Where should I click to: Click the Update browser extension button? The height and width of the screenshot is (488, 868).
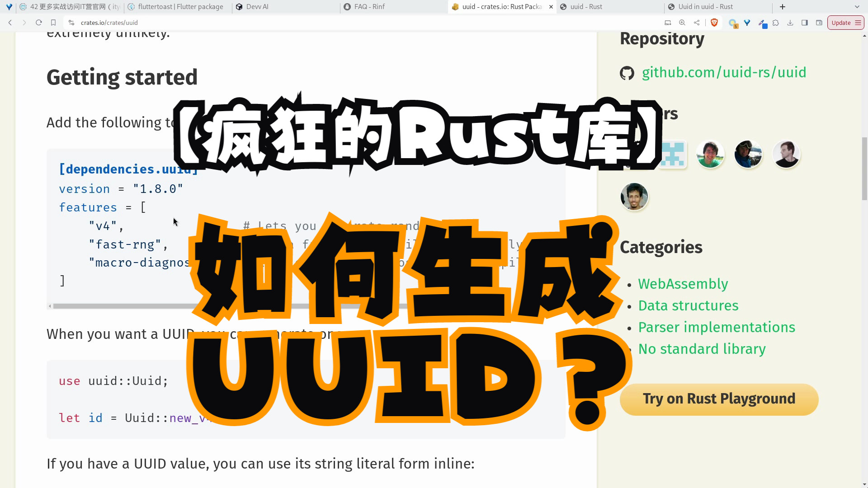846,23
